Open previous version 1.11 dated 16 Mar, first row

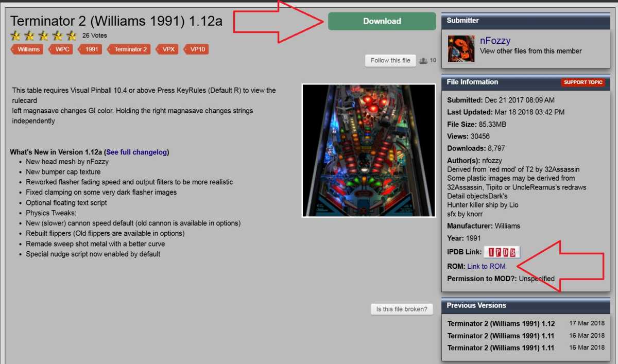[x=501, y=336]
